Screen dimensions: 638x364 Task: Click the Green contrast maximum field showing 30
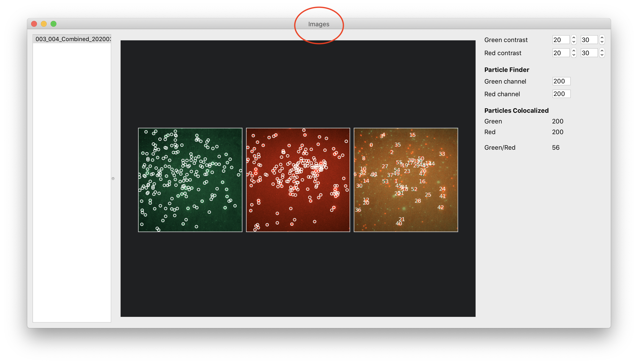(x=589, y=40)
